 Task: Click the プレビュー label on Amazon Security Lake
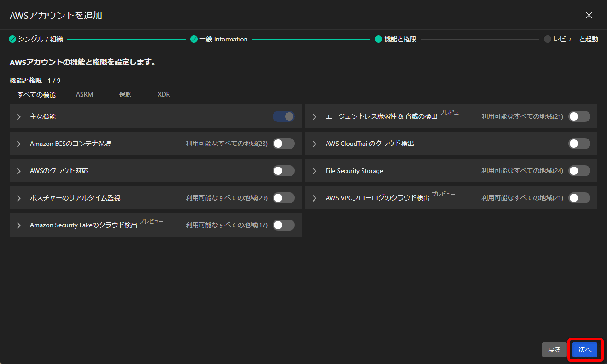click(152, 221)
